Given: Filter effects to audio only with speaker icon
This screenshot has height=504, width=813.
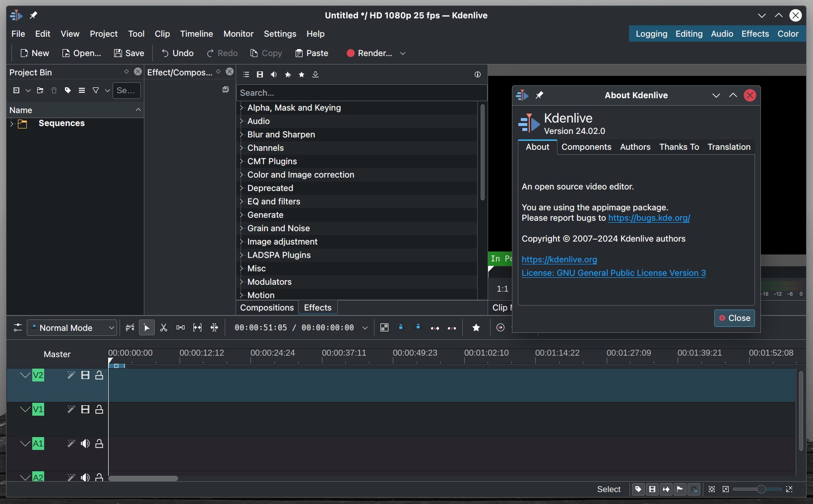Looking at the screenshot, I should 274,74.
